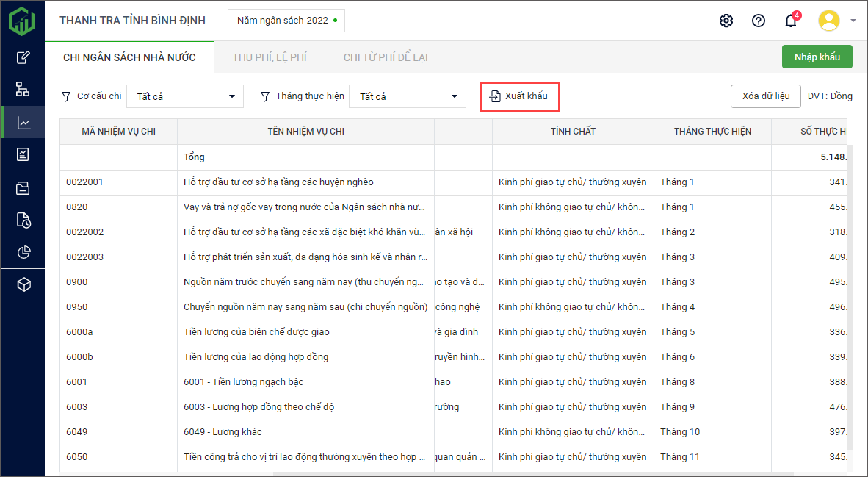Open the pie chart sidebar icon

click(x=23, y=252)
